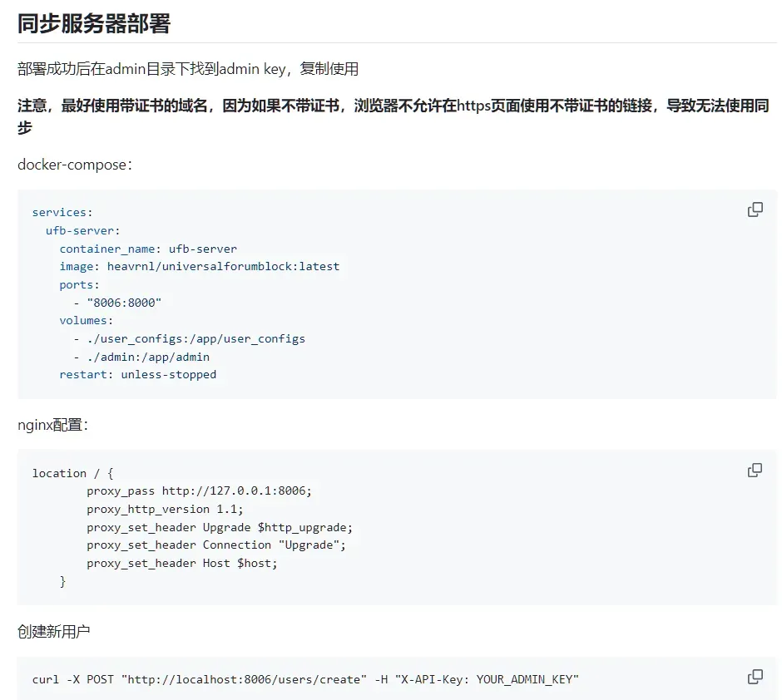Click the 创建新用户 label
This screenshot has height=700, width=782.
coord(54,632)
